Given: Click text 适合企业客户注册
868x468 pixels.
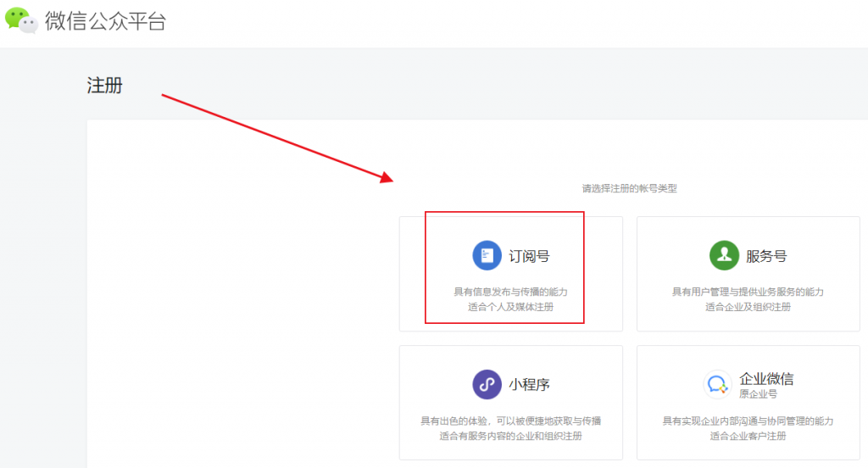Looking at the screenshot, I should (x=748, y=436).
